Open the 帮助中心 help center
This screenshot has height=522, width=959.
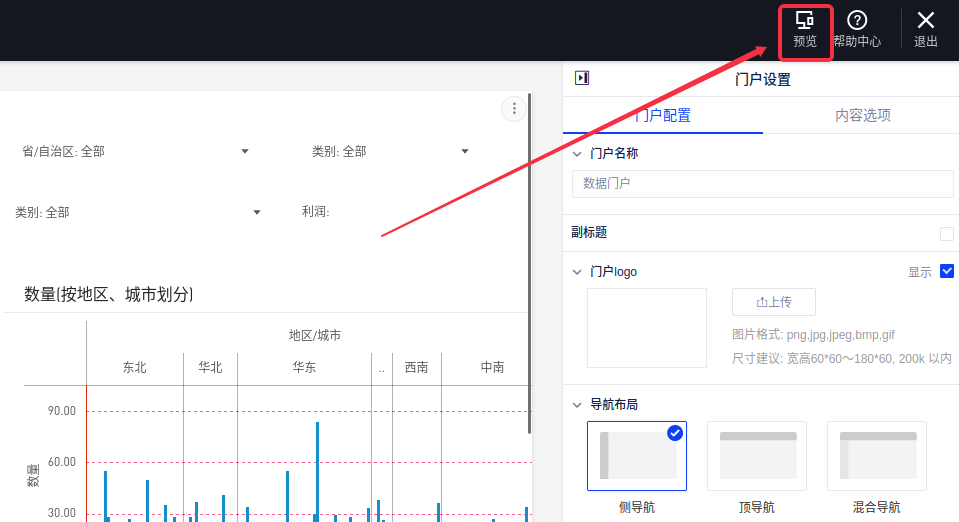[857, 30]
